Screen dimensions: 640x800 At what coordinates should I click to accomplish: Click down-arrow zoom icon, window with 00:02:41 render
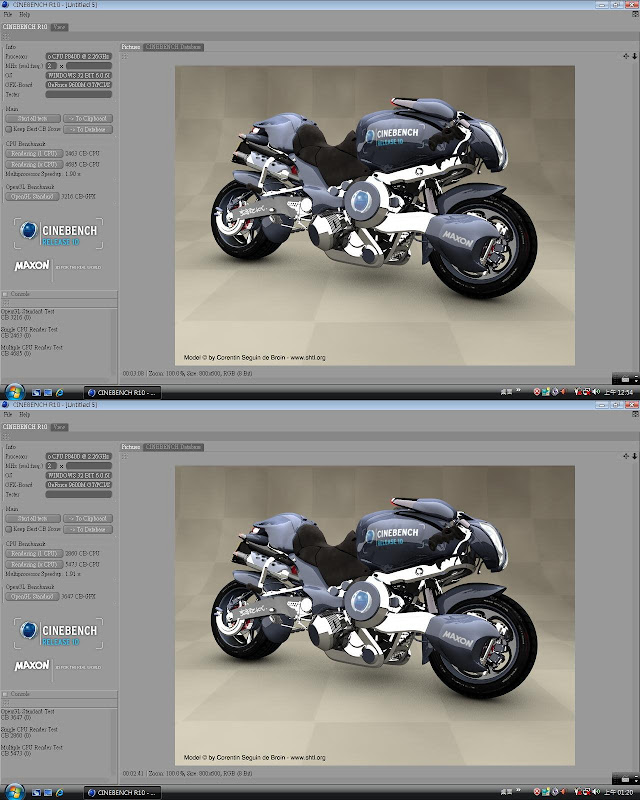click(x=634, y=456)
